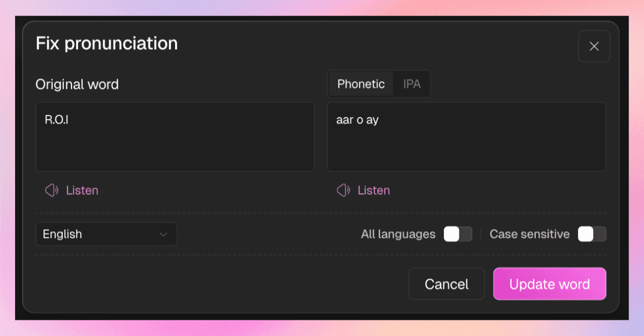Click the Update word button
Screen dimensions: 644x336
549,284
